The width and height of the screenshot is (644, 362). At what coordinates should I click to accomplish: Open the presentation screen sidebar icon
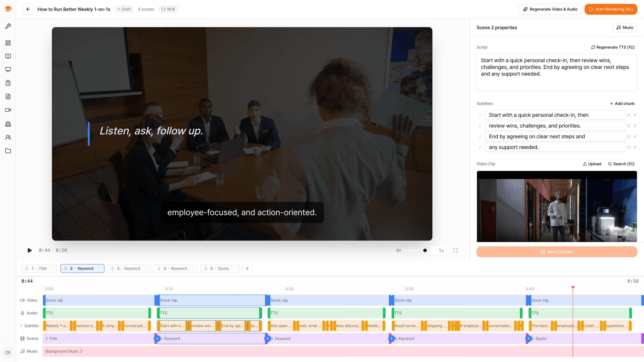pos(8,70)
